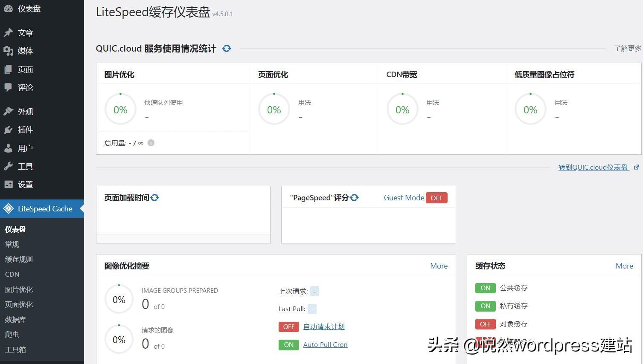
Task: Click the Appearance paintbrush icon
Action: point(8,111)
